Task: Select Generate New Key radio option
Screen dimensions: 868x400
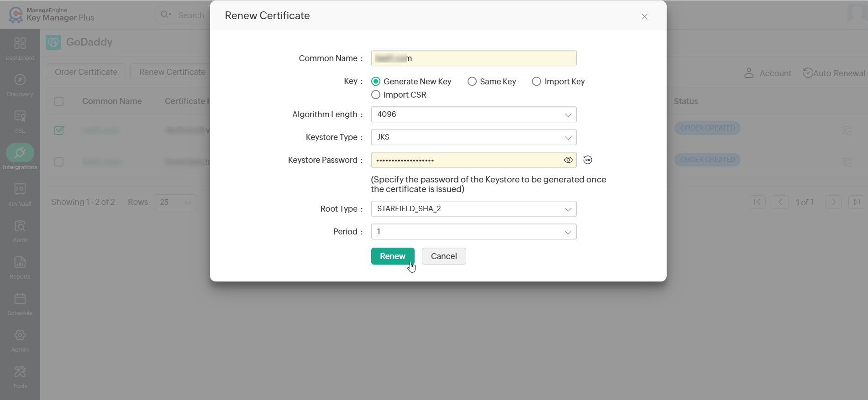Action: click(376, 81)
